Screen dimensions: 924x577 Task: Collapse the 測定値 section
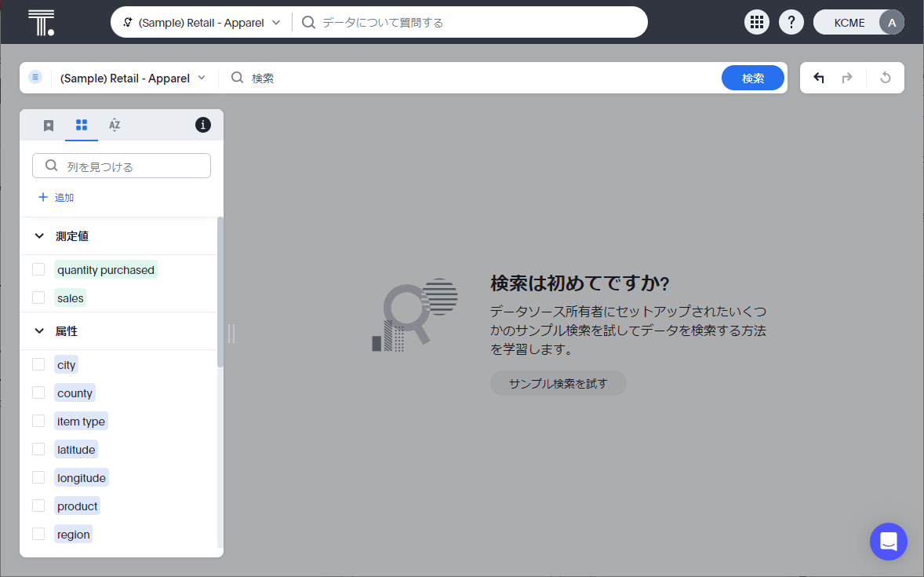[39, 236]
